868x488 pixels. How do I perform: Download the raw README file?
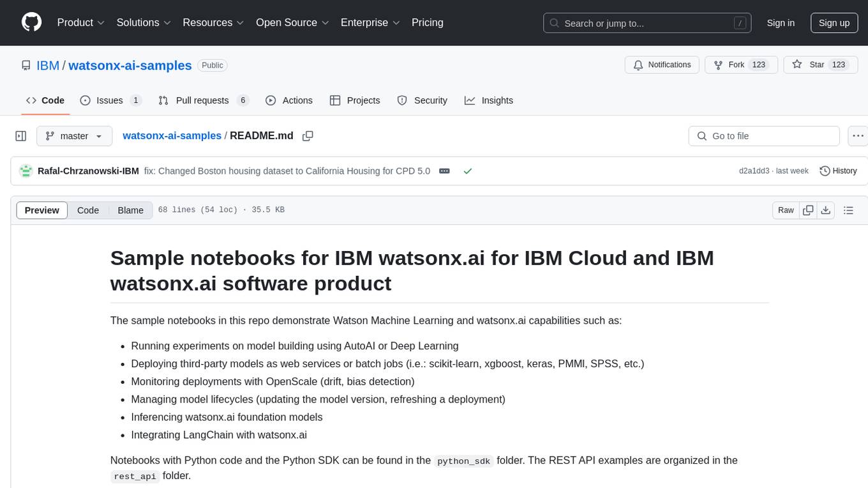(826, 210)
